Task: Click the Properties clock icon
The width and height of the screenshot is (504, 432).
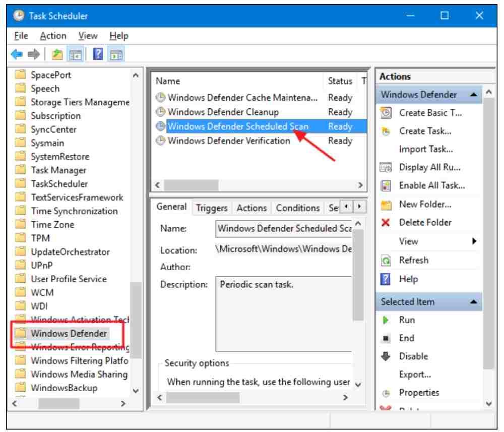Action: tap(386, 393)
